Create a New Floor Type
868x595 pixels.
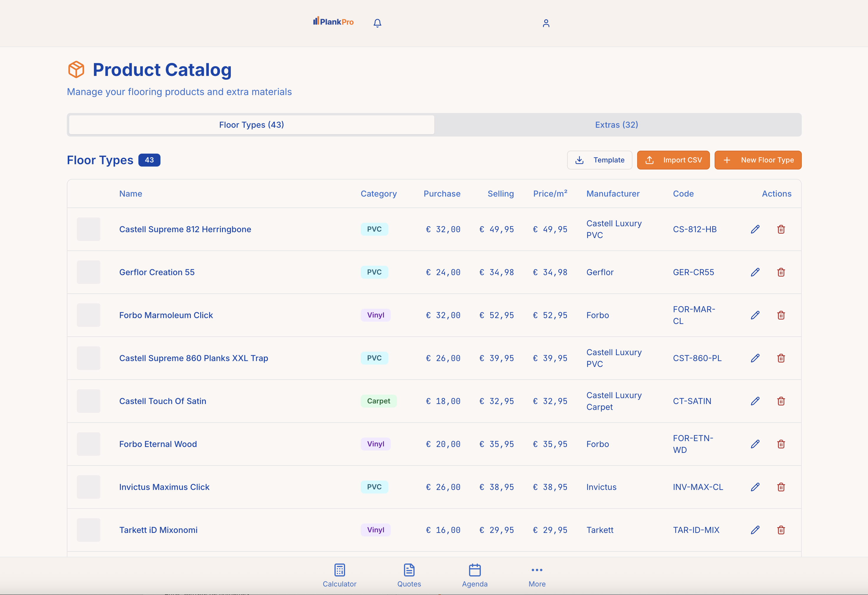[758, 160]
